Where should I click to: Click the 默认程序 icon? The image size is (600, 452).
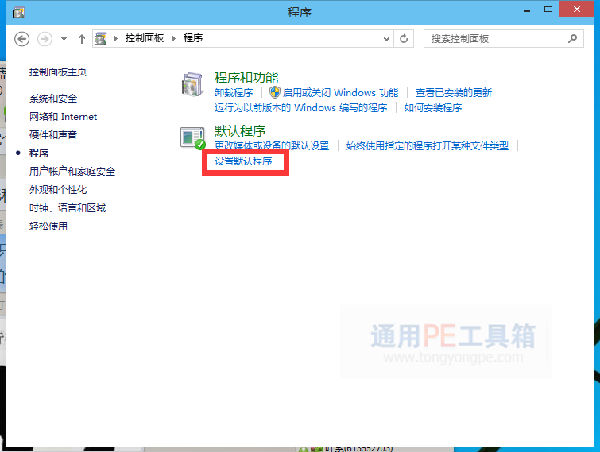tap(193, 138)
